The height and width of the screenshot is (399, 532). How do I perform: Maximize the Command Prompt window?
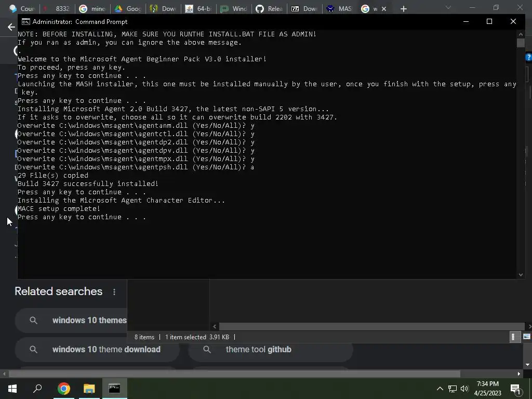tap(489, 21)
